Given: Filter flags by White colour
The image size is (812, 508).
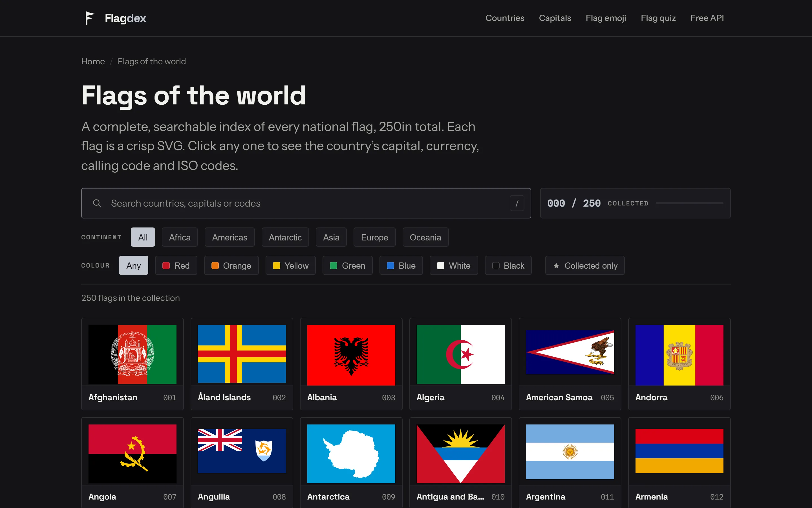Looking at the screenshot, I should click(x=454, y=265).
